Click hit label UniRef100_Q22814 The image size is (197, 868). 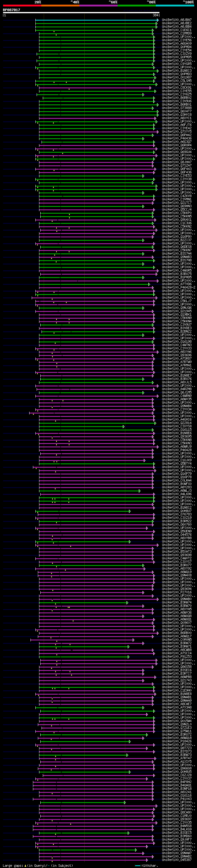[x=177, y=423]
